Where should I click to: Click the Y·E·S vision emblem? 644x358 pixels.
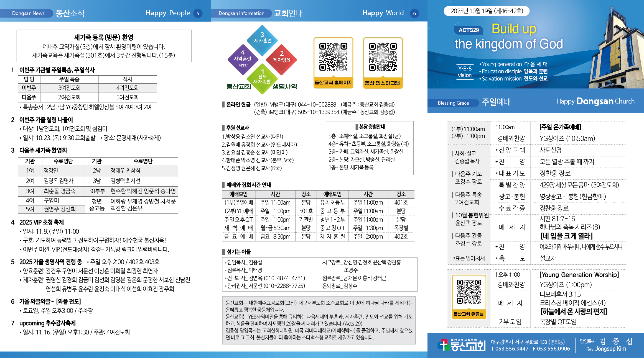(465, 72)
